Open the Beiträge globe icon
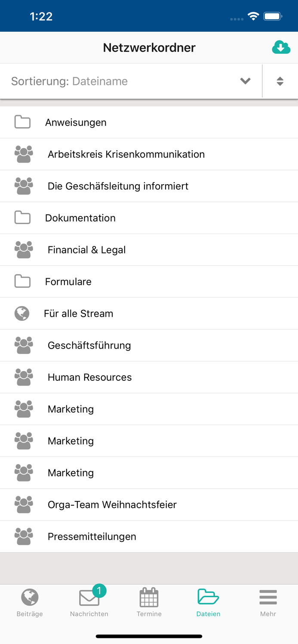The image size is (298, 644). [x=30, y=597]
